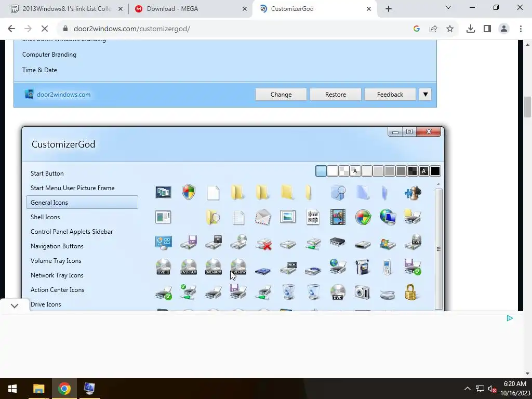This screenshot has height=399, width=532.
Task: Open the Start Button category
Action: tap(47, 174)
